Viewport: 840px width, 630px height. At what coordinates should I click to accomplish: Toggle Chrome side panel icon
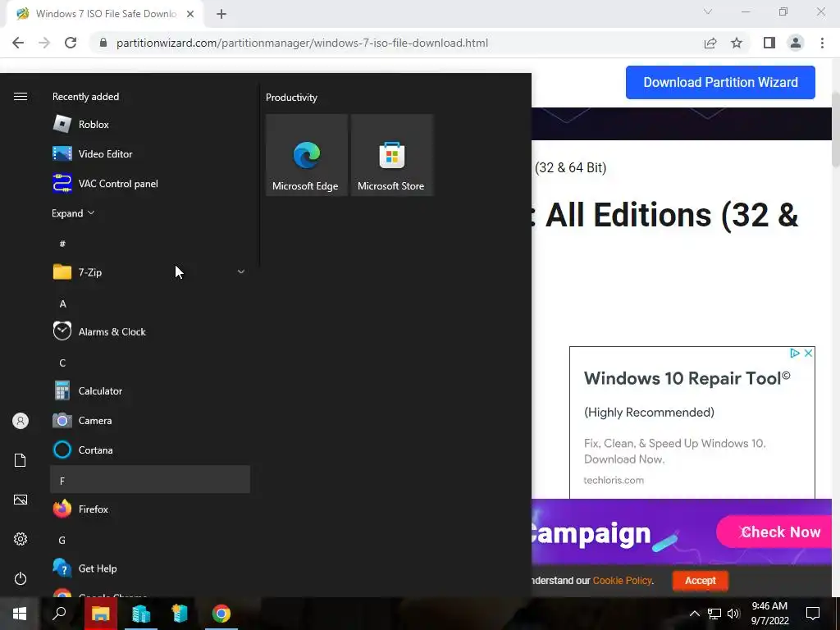pos(769,43)
